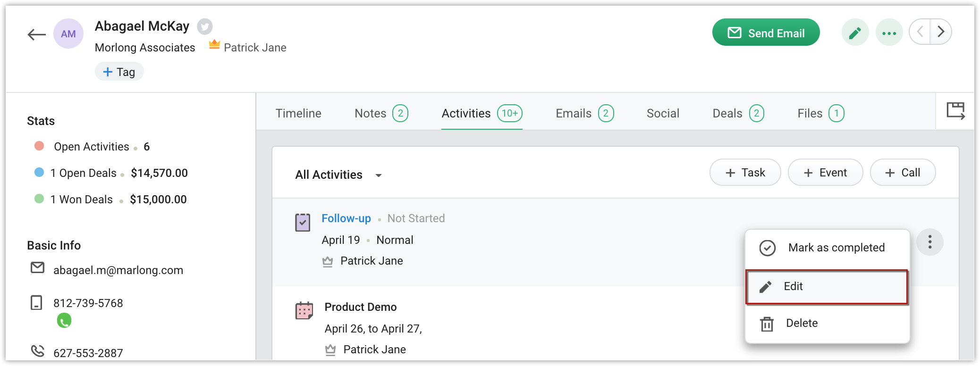Click the email address abagael.m@marlong.com
The height and width of the screenshot is (366, 980).
(x=118, y=270)
